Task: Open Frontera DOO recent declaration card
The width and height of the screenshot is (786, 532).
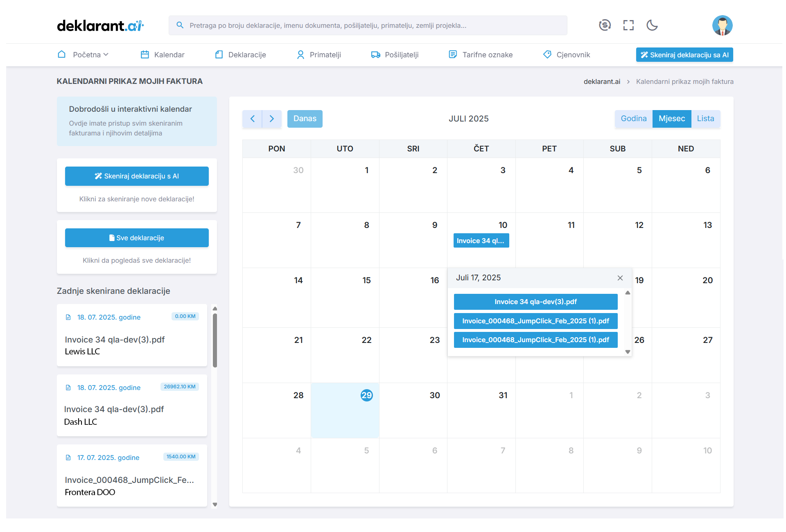Action: tap(132, 475)
